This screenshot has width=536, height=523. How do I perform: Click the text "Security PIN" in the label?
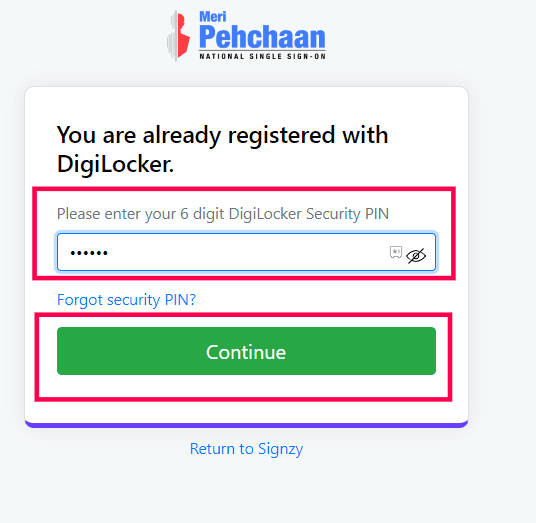(347, 214)
